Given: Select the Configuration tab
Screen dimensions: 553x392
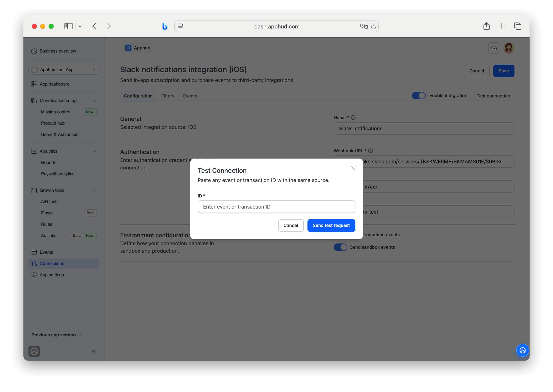Looking at the screenshot, I should coord(138,96).
